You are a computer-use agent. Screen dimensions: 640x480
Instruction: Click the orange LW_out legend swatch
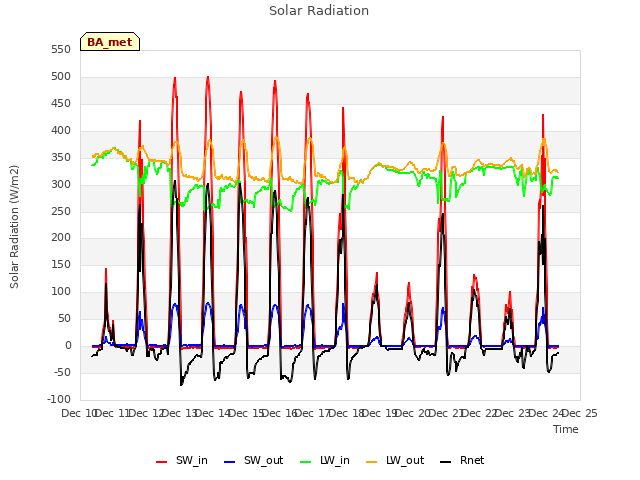point(372,462)
